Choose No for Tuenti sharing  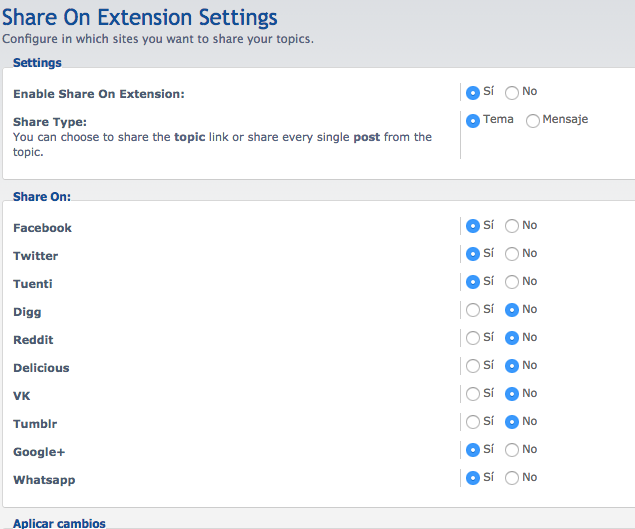(512, 282)
